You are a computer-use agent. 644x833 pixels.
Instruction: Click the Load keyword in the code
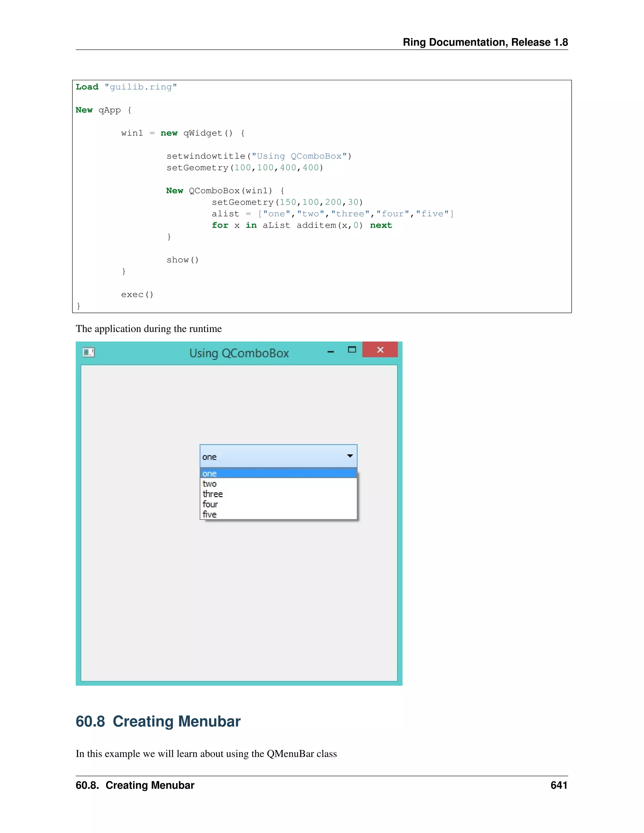coord(87,87)
